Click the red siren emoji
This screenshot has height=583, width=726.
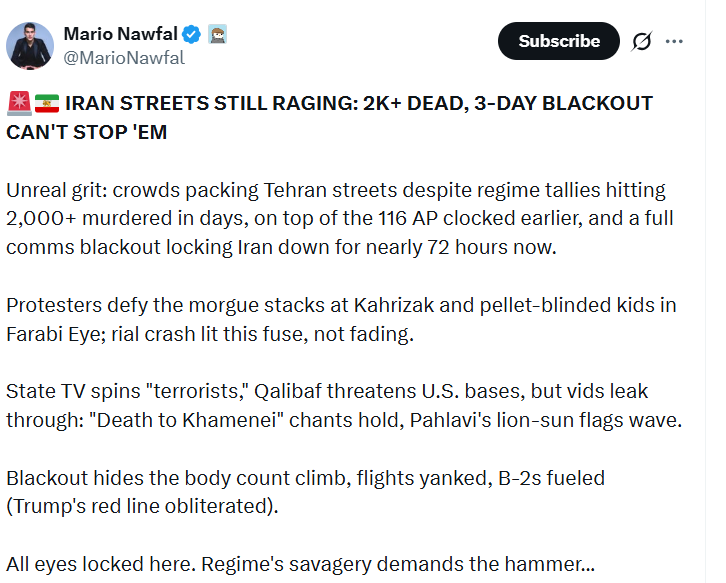(x=18, y=103)
